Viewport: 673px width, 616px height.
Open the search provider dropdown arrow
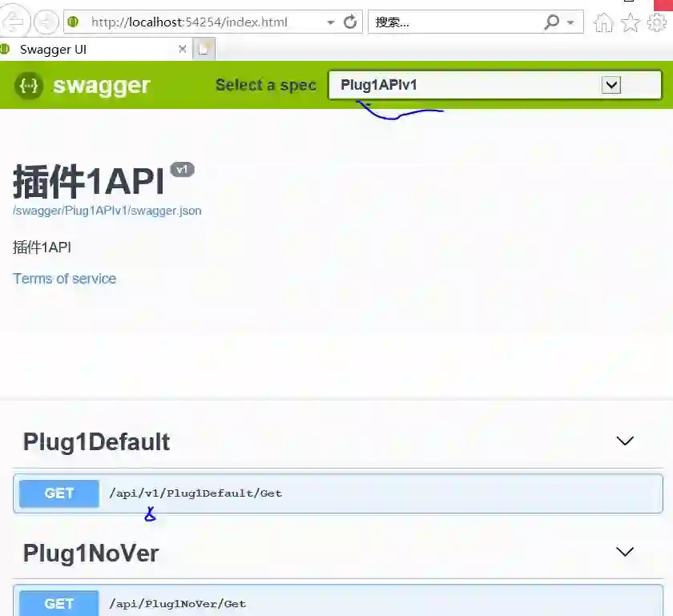[570, 22]
